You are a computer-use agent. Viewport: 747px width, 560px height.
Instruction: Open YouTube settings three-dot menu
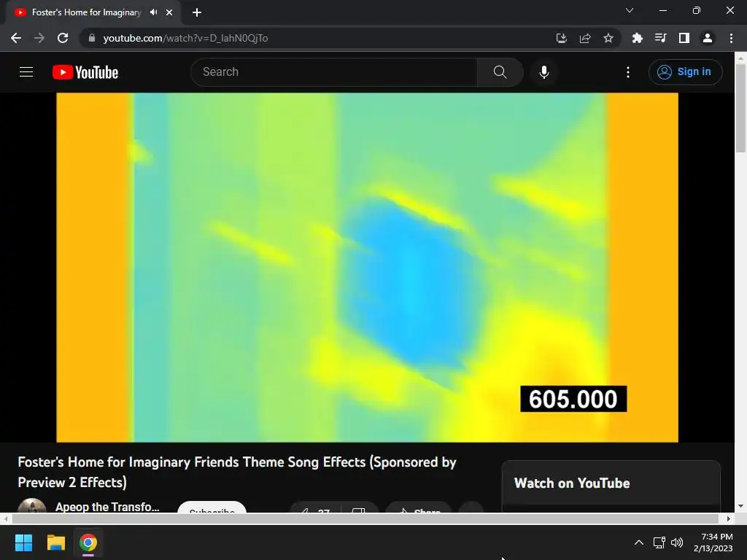point(628,72)
